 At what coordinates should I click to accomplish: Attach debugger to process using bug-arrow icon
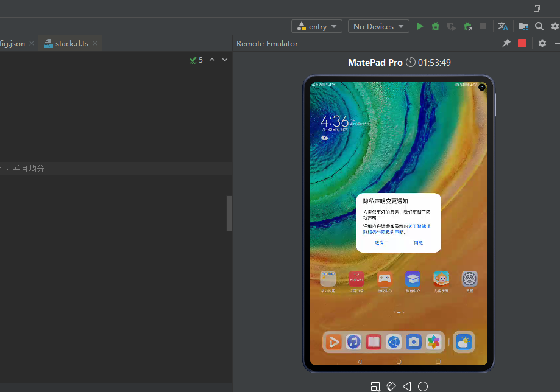pyautogui.click(x=467, y=26)
